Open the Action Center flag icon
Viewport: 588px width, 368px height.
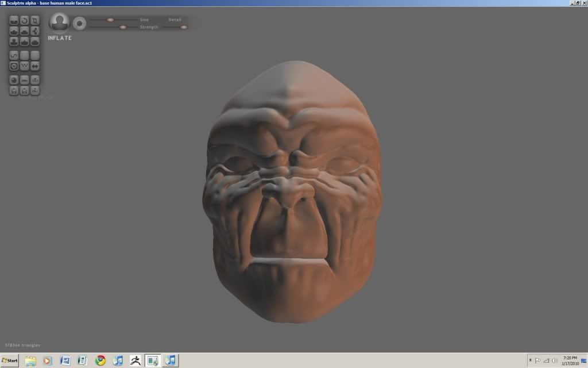(x=537, y=361)
